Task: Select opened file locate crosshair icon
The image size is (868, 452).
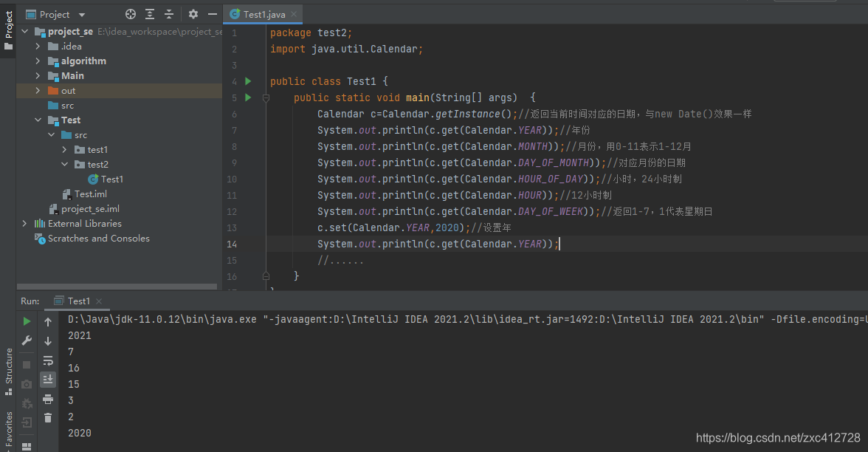Action: point(131,15)
